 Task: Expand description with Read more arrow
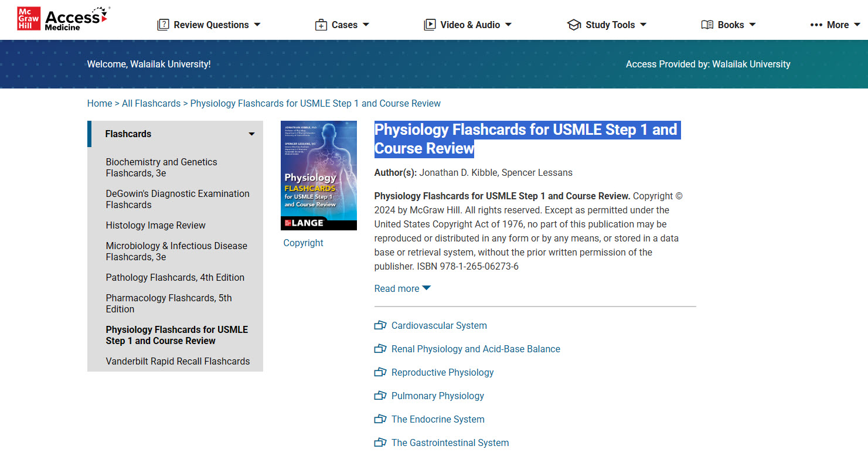427,288
